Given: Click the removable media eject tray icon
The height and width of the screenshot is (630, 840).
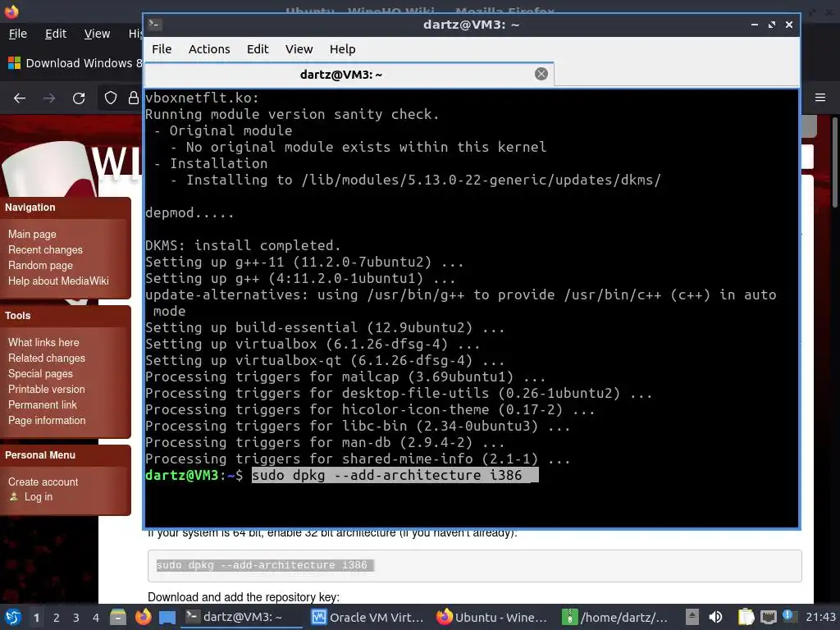Looking at the screenshot, I should coord(692,617).
